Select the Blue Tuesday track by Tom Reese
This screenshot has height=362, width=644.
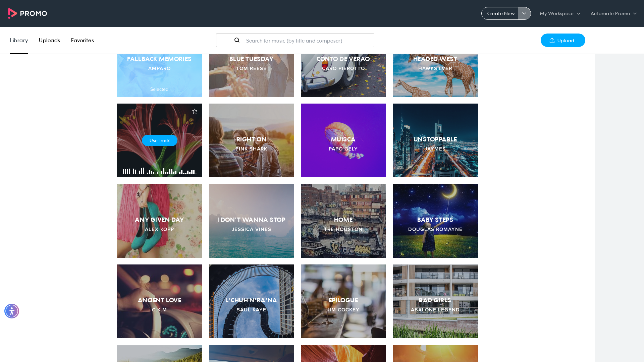tap(252, 75)
